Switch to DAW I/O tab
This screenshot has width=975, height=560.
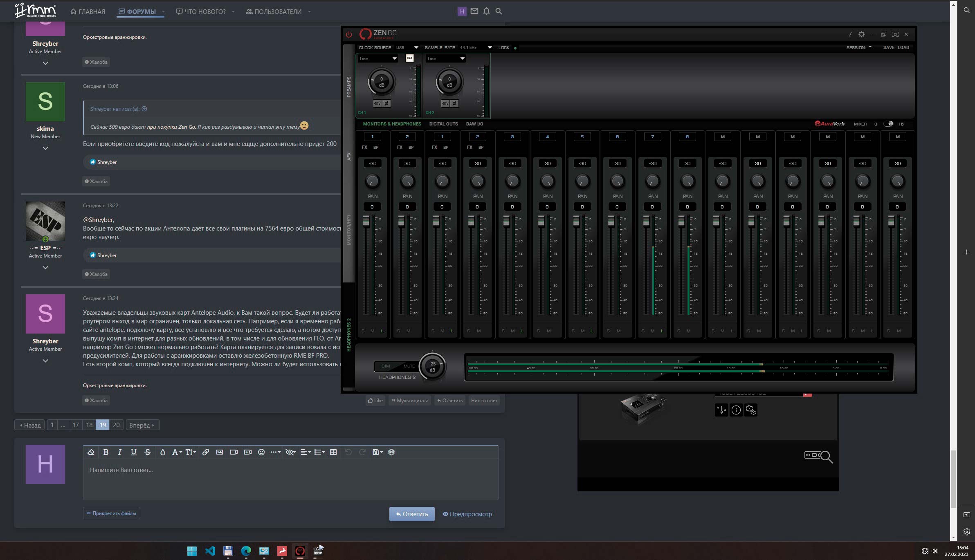coord(474,124)
